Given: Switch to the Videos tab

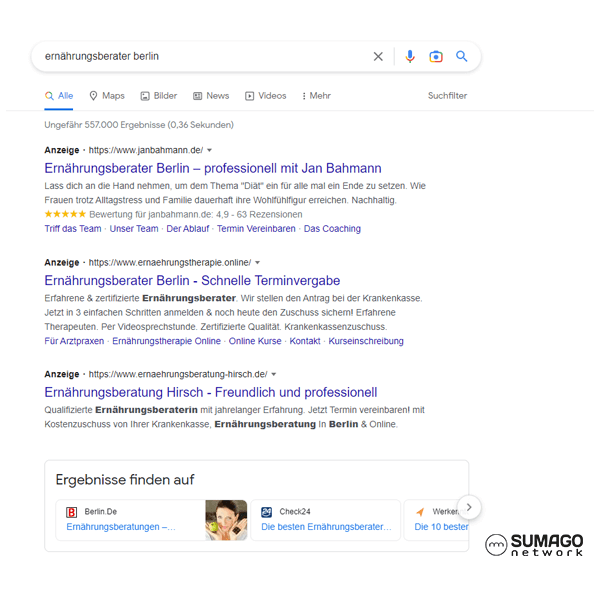Looking at the screenshot, I should point(266,96).
